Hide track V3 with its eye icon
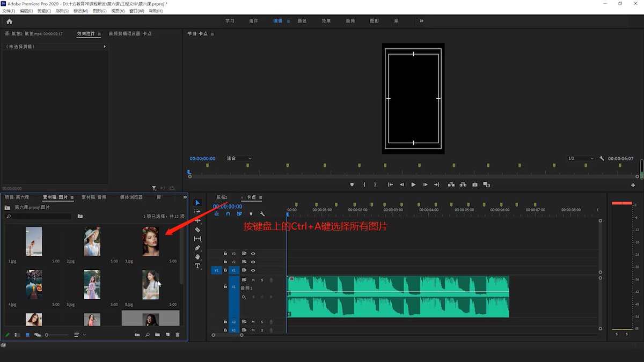 coord(253,253)
